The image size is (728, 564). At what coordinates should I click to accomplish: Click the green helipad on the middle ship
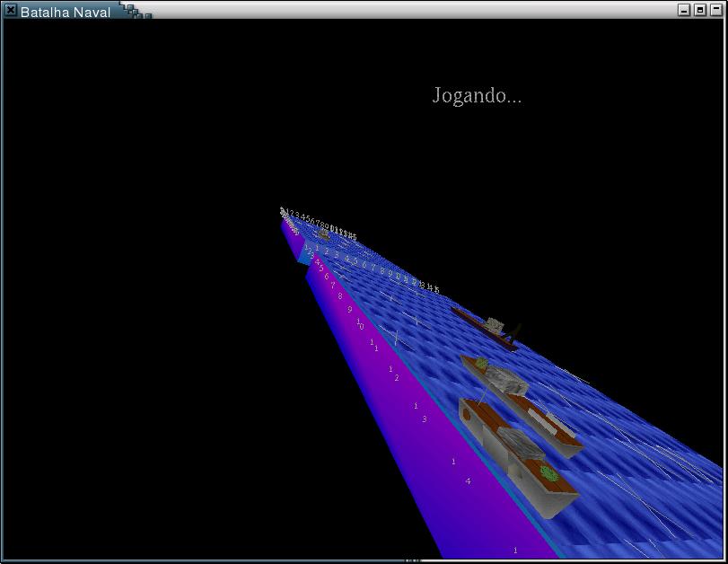click(x=481, y=364)
